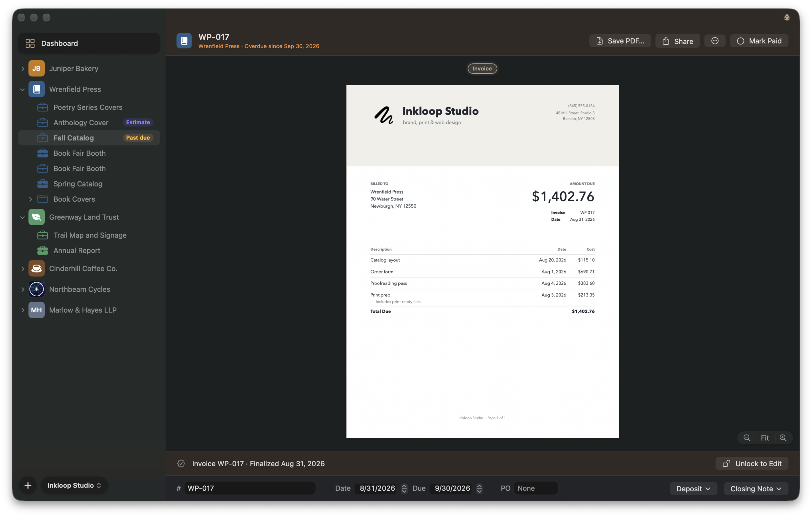Click the Juniper Bakery JB avatar
This screenshot has width=812, height=517.
pos(36,69)
